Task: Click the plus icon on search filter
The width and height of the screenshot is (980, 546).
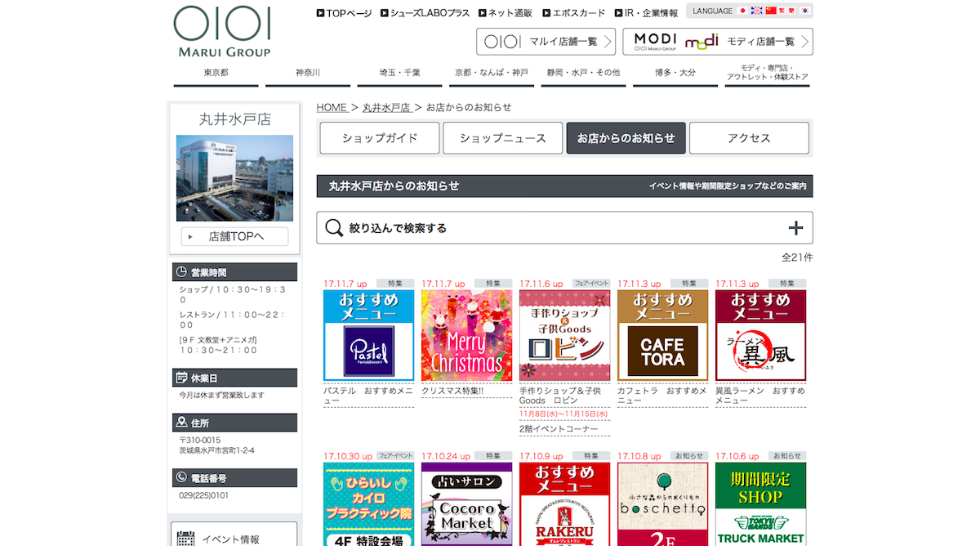Action: [795, 228]
